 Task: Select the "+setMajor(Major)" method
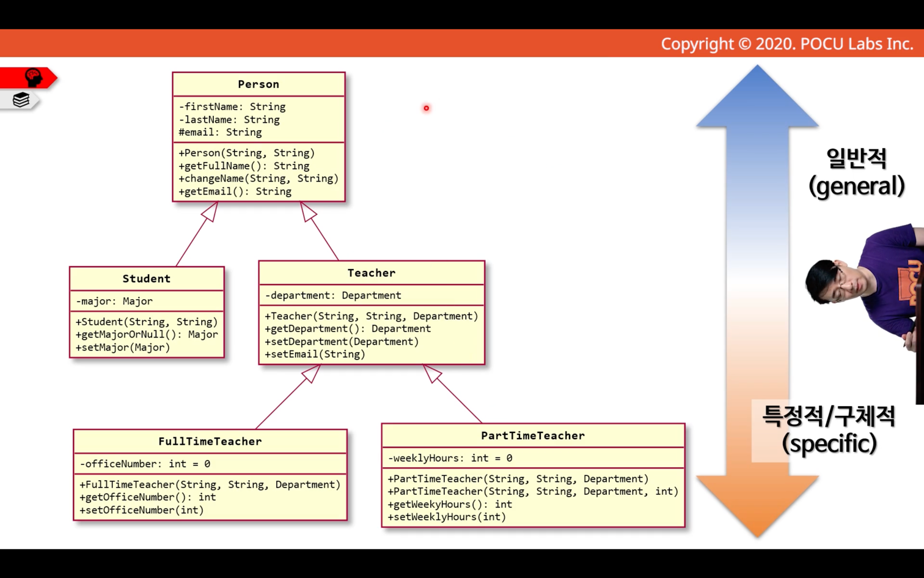(x=123, y=347)
